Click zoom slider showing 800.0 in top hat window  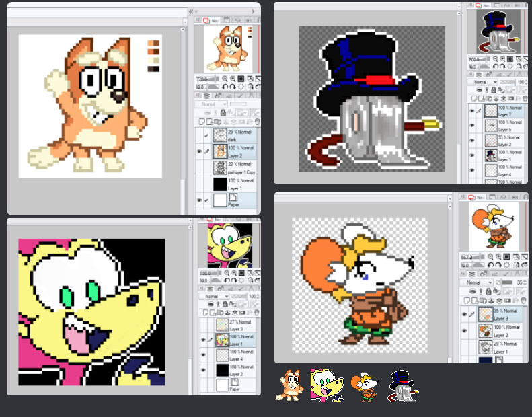[479, 59]
